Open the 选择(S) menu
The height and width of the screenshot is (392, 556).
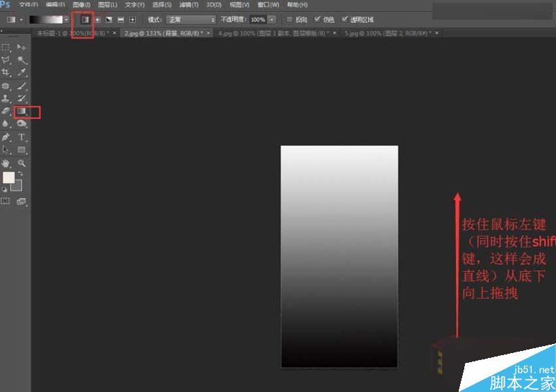(x=162, y=5)
